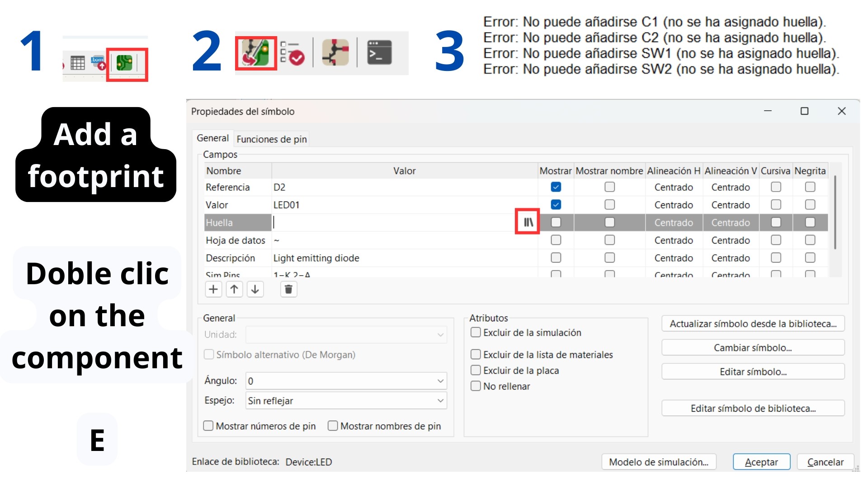This screenshot has height=488, width=868.
Task: Click the delete field trash icon
Action: (288, 289)
